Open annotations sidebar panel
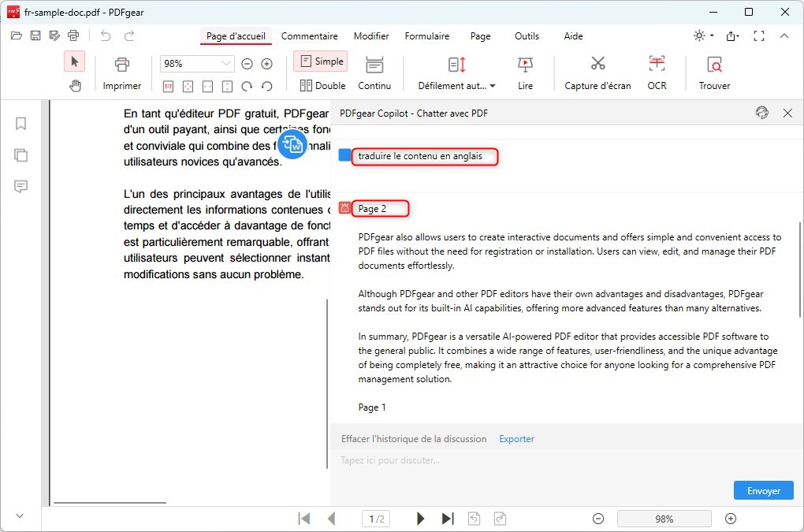This screenshot has width=804, height=532. (x=20, y=186)
